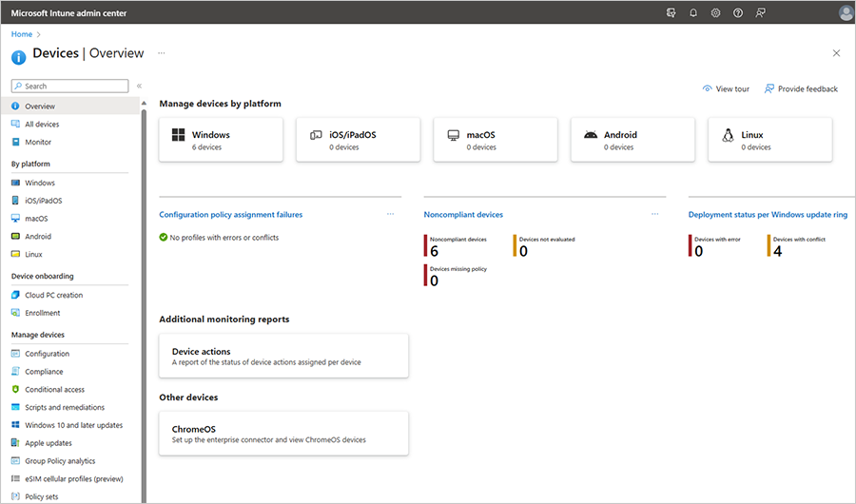The height and width of the screenshot is (504, 856).
Task: Click the header feedback person icon
Action: tap(761, 12)
